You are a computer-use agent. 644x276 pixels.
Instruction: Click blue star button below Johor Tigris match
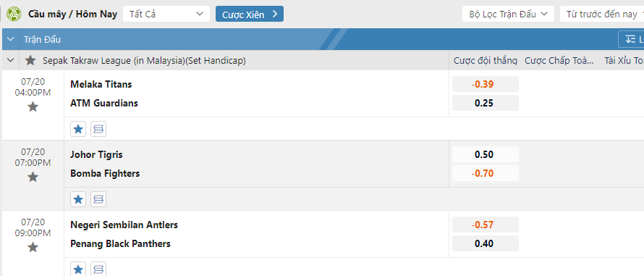coord(78,199)
